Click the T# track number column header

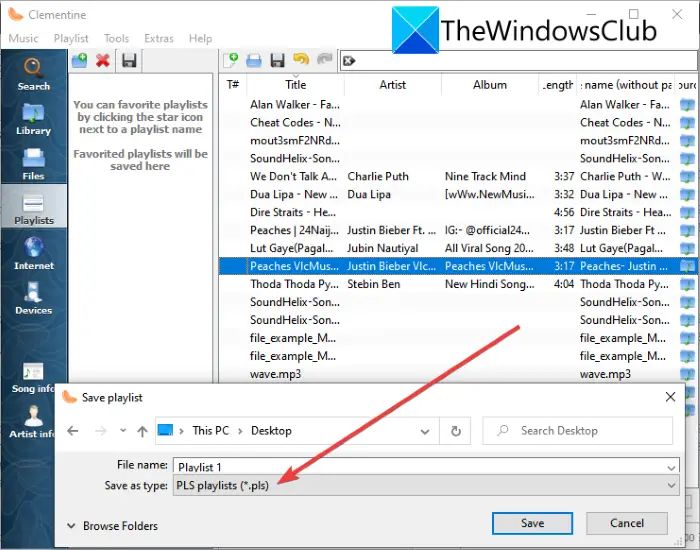[233, 85]
